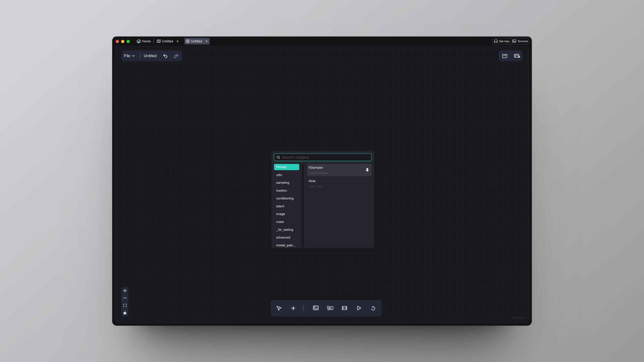This screenshot has height=362, width=644.
Task: Open the terminal icon in bottom toolbar
Action: pos(316,308)
